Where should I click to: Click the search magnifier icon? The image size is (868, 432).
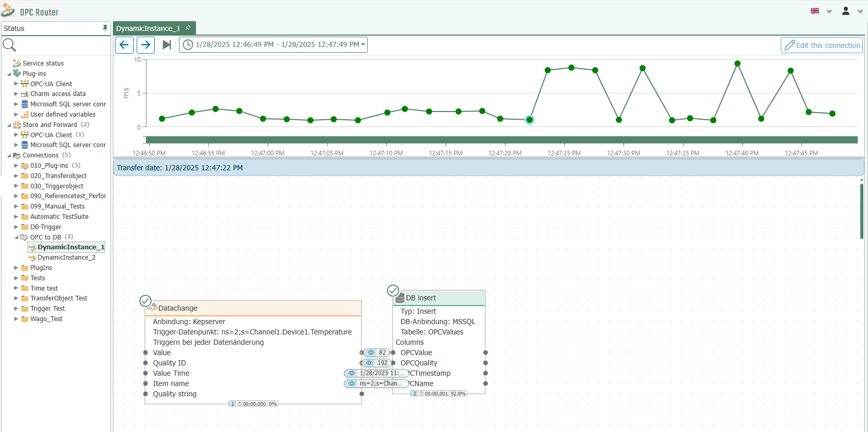(9, 45)
